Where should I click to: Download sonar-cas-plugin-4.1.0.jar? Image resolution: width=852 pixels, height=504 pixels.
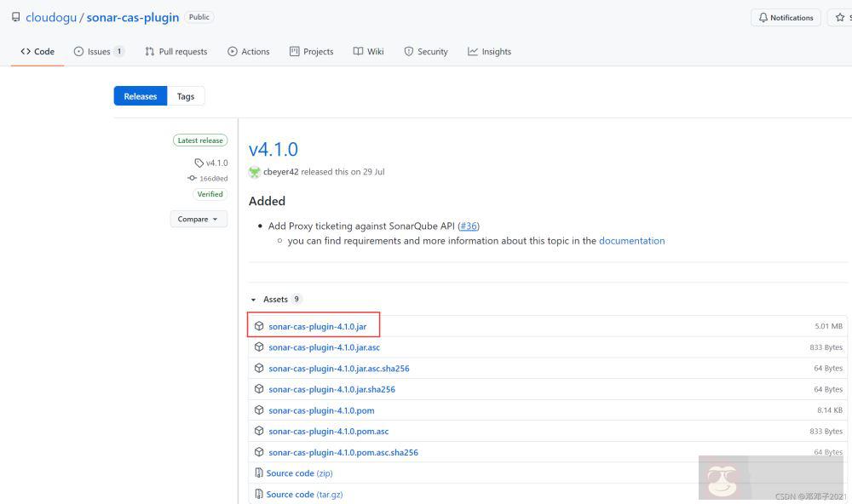pos(317,327)
